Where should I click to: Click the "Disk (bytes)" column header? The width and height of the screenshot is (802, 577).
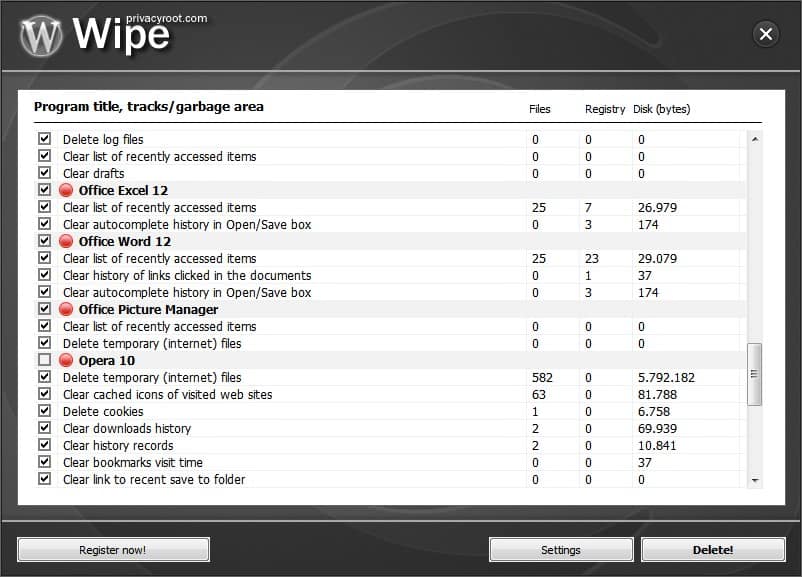coord(662,109)
